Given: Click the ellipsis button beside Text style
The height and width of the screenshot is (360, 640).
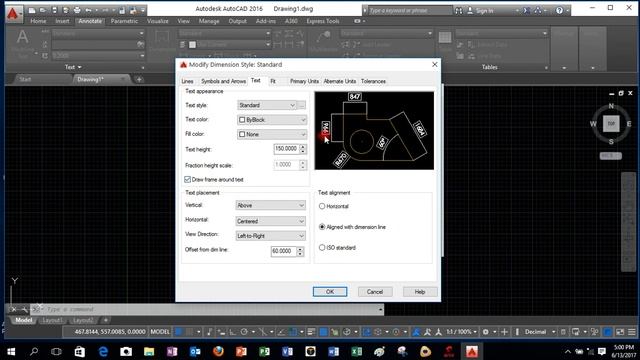Looking at the screenshot, I should click(302, 105).
